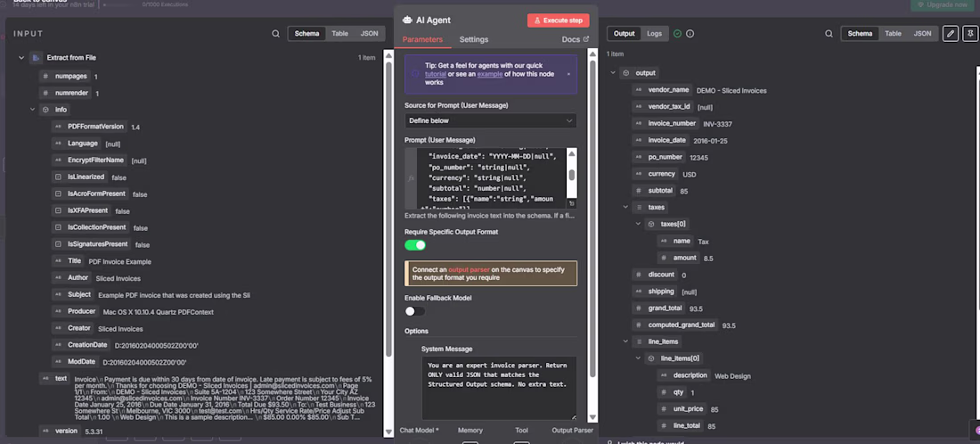Click the pencil edit output icon

[950, 34]
